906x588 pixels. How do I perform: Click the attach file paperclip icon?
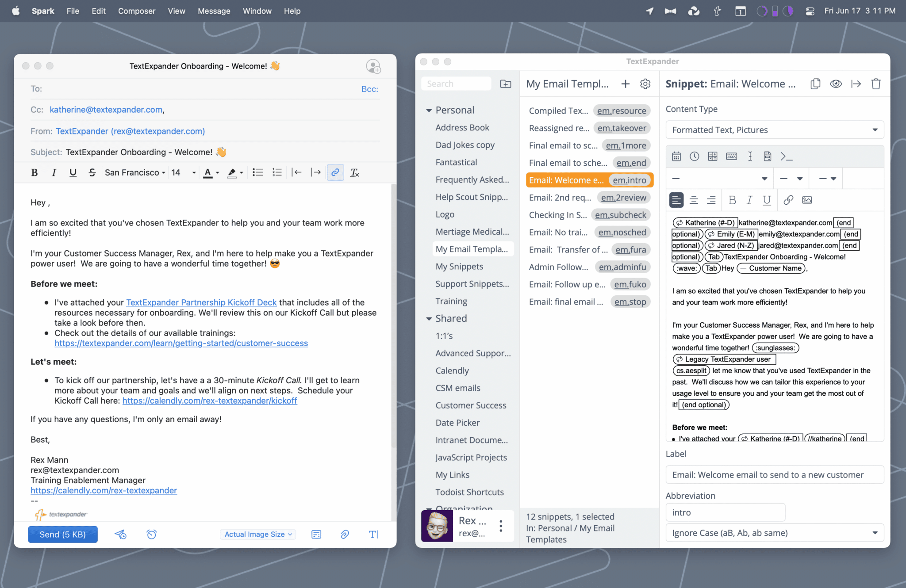click(x=345, y=535)
